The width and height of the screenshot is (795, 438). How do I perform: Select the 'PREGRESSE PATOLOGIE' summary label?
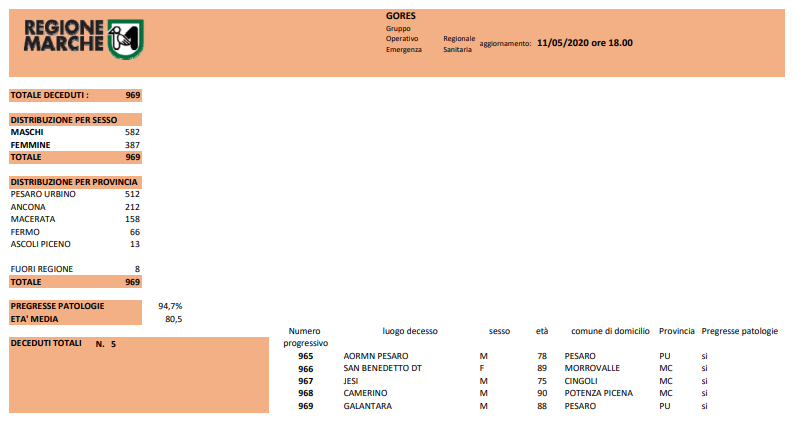(57, 306)
